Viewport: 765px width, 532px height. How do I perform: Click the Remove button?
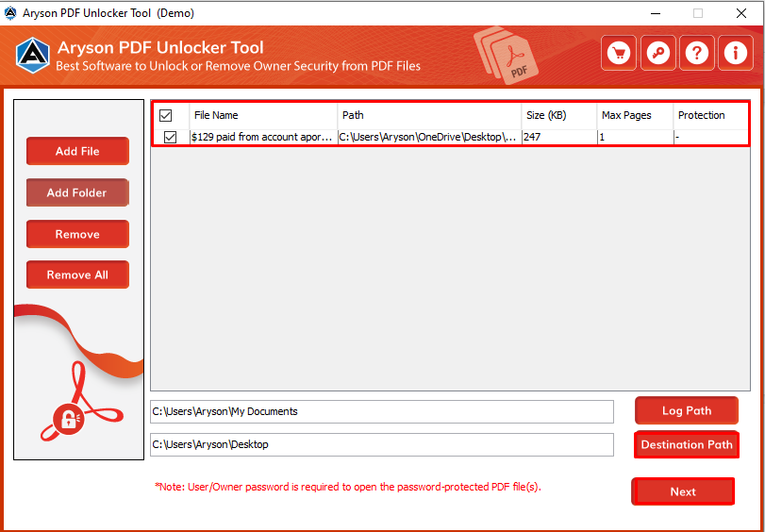(x=77, y=234)
